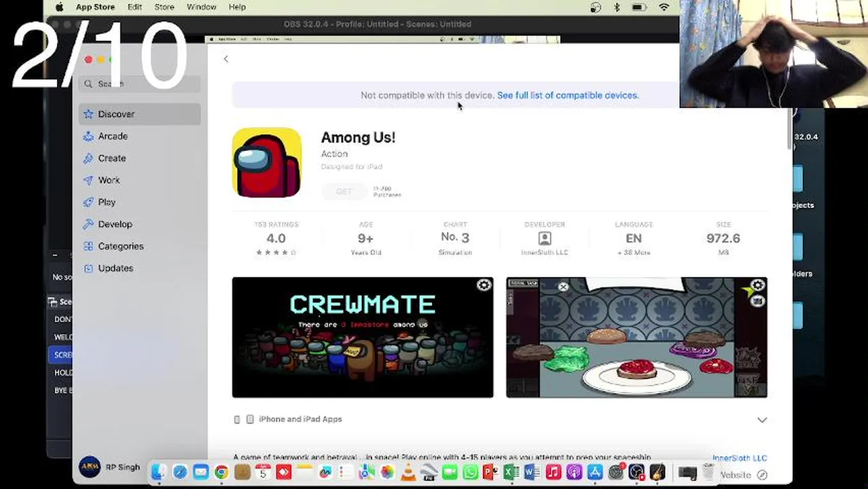This screenshot has height=489, width=868.
Task: Open Mail from the Dock
Action: 201,472
